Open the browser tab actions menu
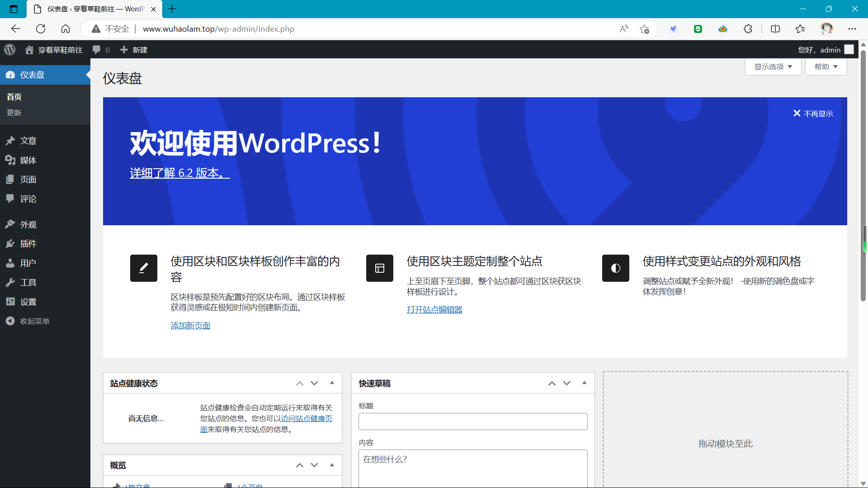Image resolution: width=868 pixels, height=488 pixels. (x=14, y=9)
